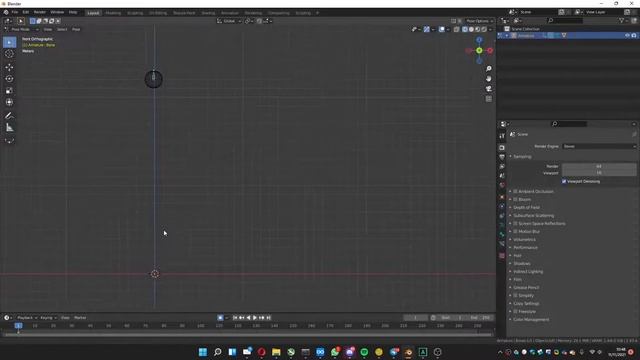Select rendered viewport shading icon
640x360 pixels.
484,29
